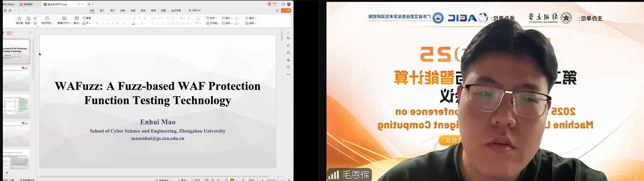The image size is (644, 181).
Task: Click the Normal view icon in status bar
Action: point(207,180)
